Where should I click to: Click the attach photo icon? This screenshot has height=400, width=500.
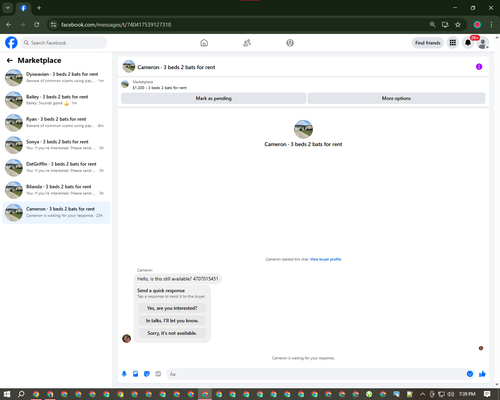tap(135, 374)
